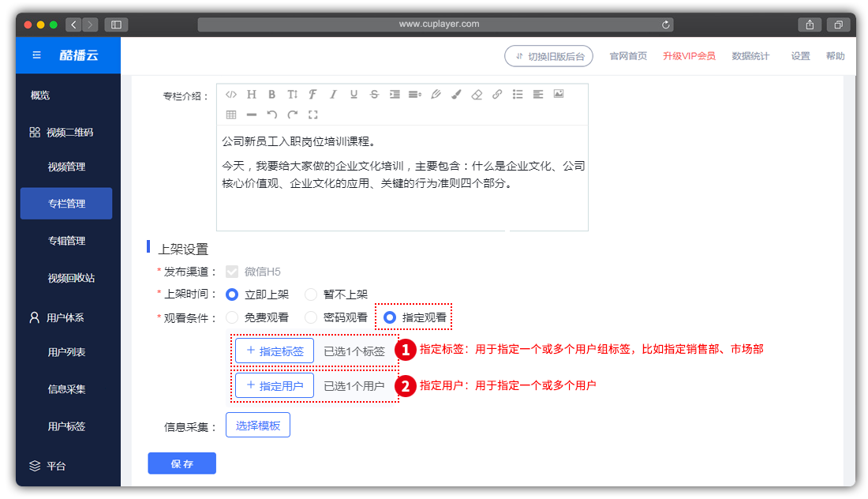The height and width of the screenshot is (499, 868).
Task: Click the 指定标签 button
Action: [x=274, y=351]
